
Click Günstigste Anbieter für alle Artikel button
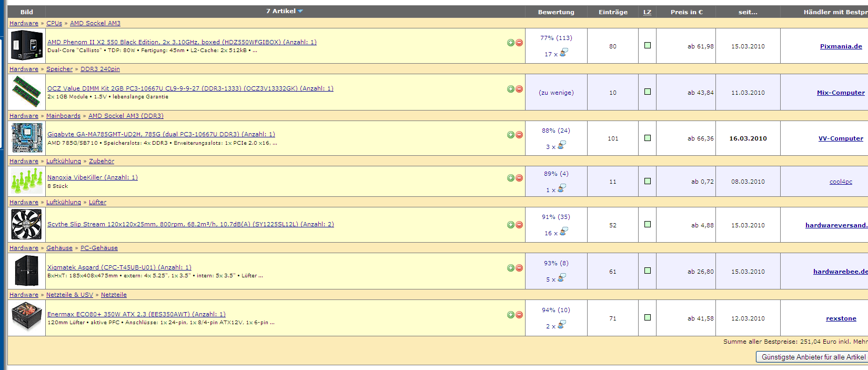[813, 357]
